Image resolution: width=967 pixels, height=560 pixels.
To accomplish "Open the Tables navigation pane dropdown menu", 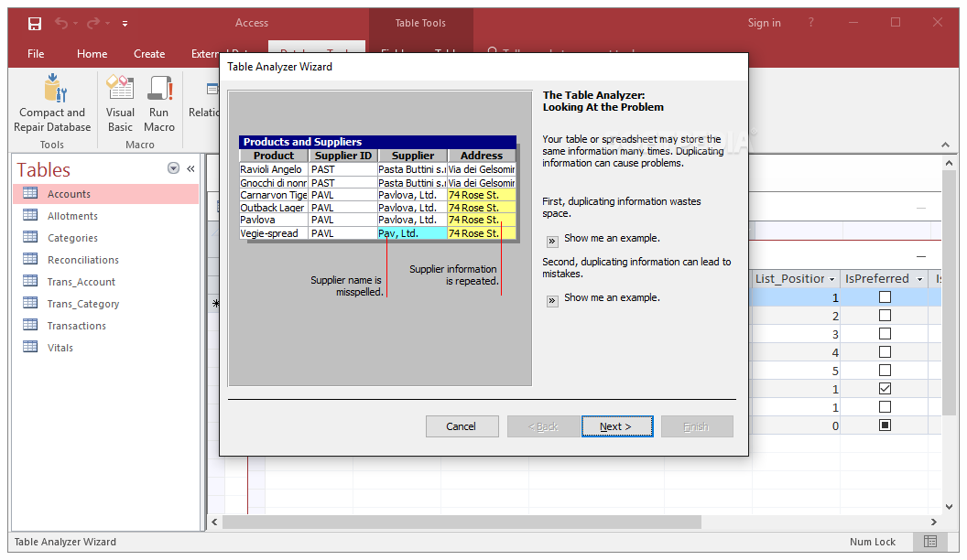I will click(x=173, y=168).
